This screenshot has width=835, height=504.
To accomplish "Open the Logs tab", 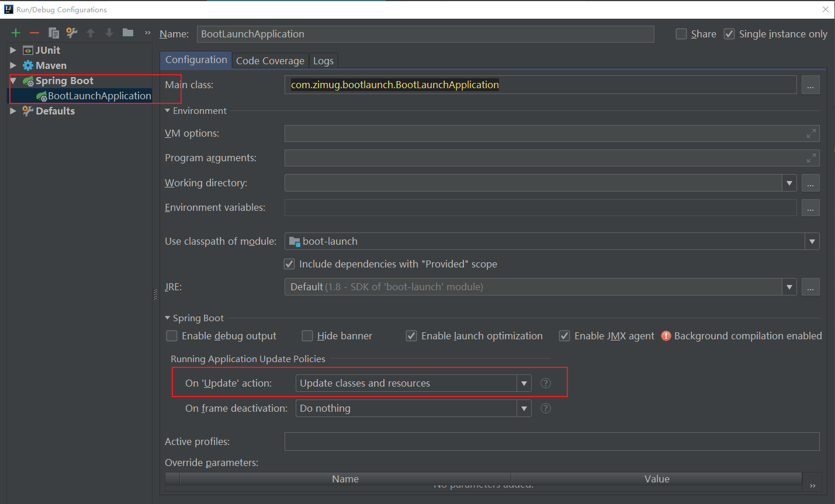I will pyautogui.click(x=323, y=61).
